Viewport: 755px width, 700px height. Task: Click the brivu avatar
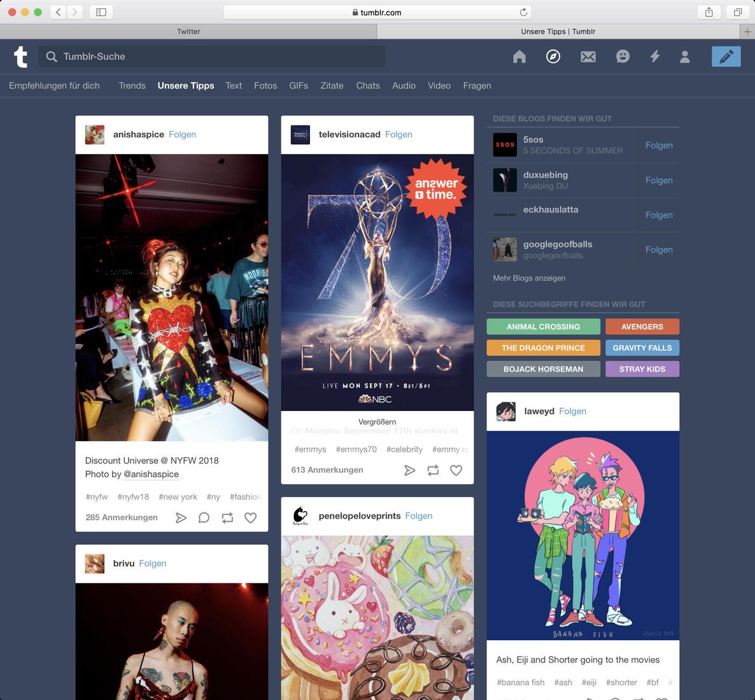(x=95, y=564)
